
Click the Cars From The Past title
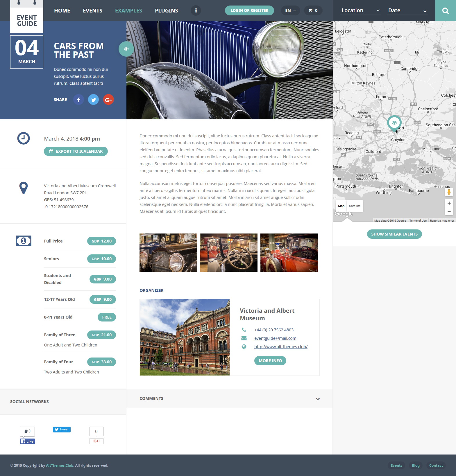coord(78,50)
